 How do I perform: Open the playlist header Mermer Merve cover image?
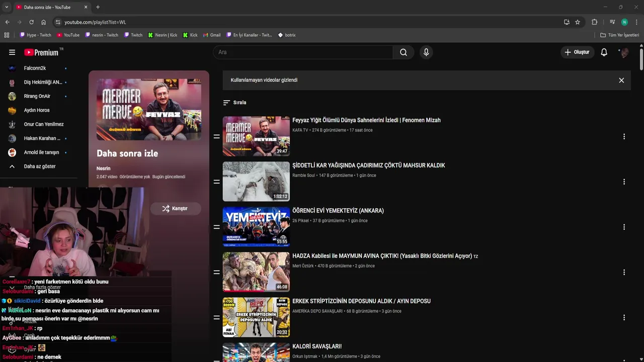(149, 110)
